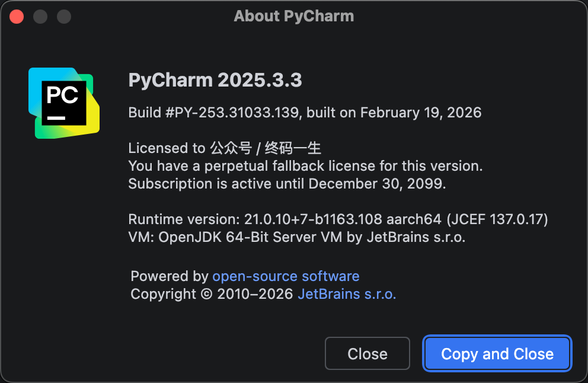Click the Licensed to line
588x383 pixels.
point(225,148)
